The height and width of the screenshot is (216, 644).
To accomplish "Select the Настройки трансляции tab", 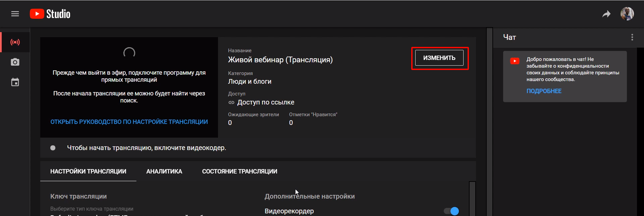I will click(88, 171).
